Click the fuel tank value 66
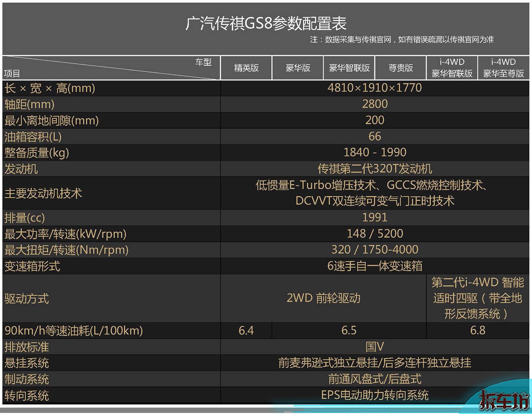Screen dimensions: 532x414 tap(375, 136)
